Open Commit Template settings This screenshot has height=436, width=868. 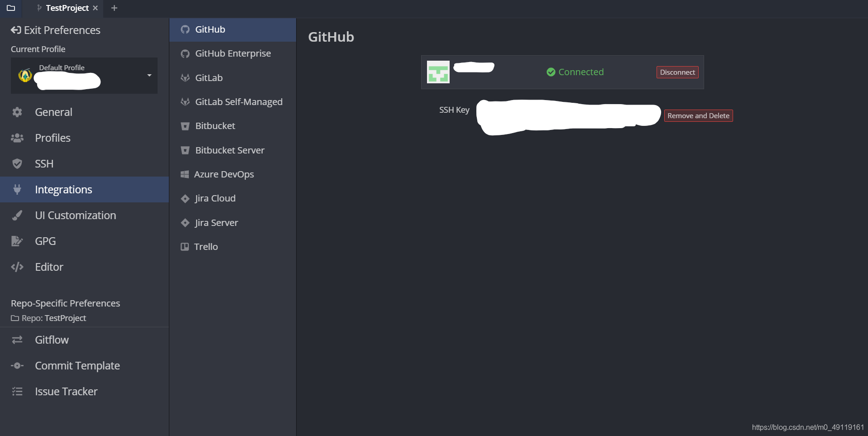pos(84,366)
